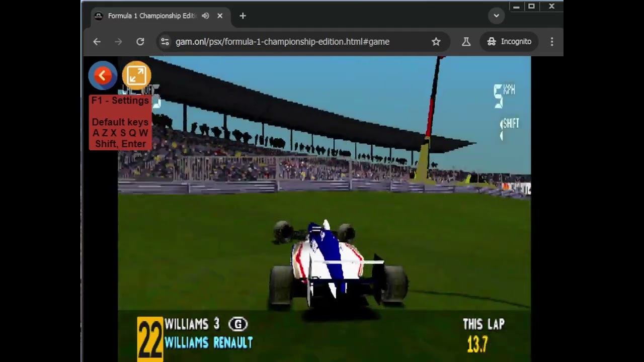644x362 pixels.
Task: Click the Incognito profile indicator
Action: (x=509, y=42)
